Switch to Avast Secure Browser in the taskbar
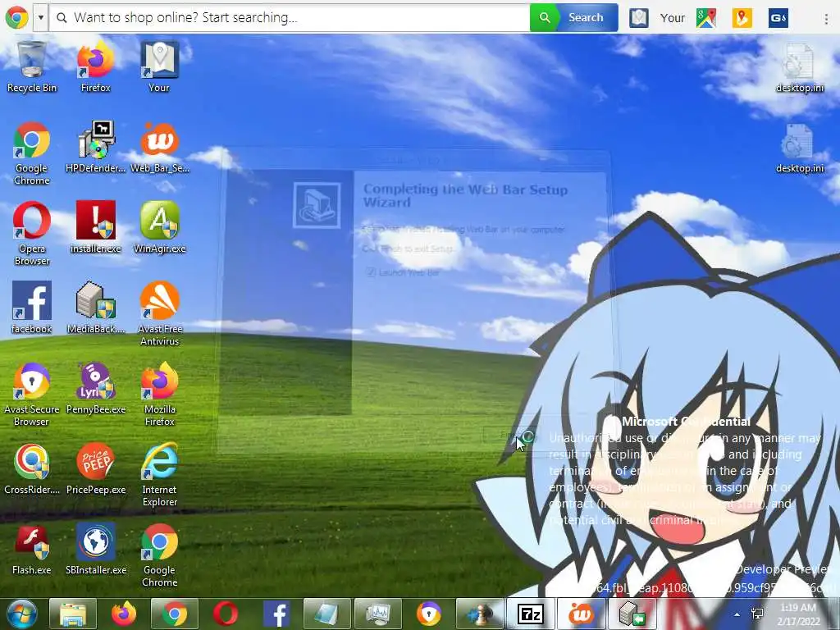 (428, 614)
